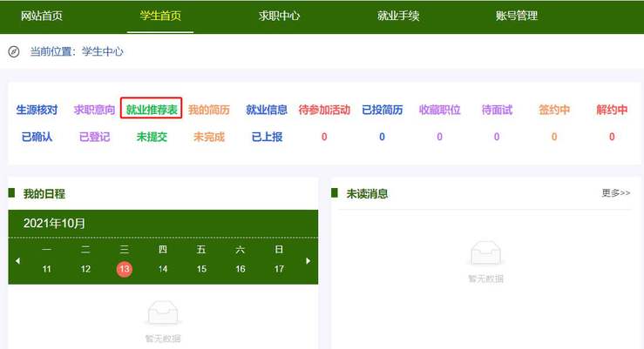Click the 生源核对 status link
Screen dimensions: 644x349
37,110
